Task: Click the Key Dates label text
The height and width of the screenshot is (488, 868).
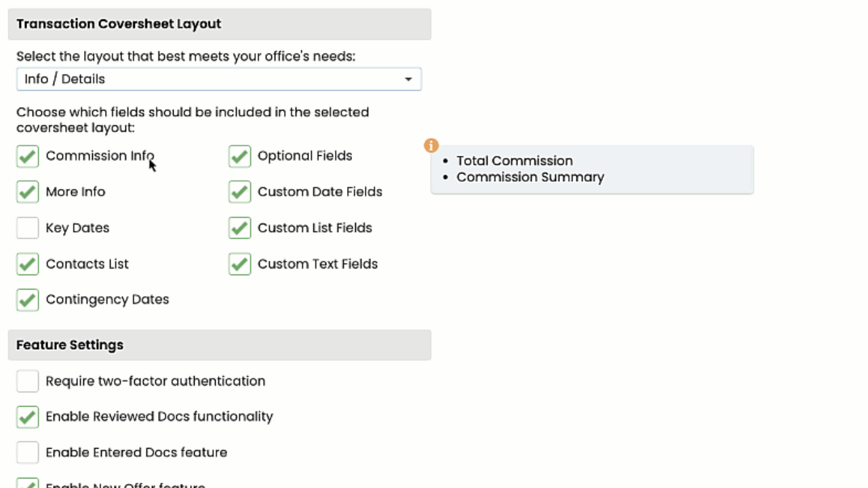Action: (77, 228)
